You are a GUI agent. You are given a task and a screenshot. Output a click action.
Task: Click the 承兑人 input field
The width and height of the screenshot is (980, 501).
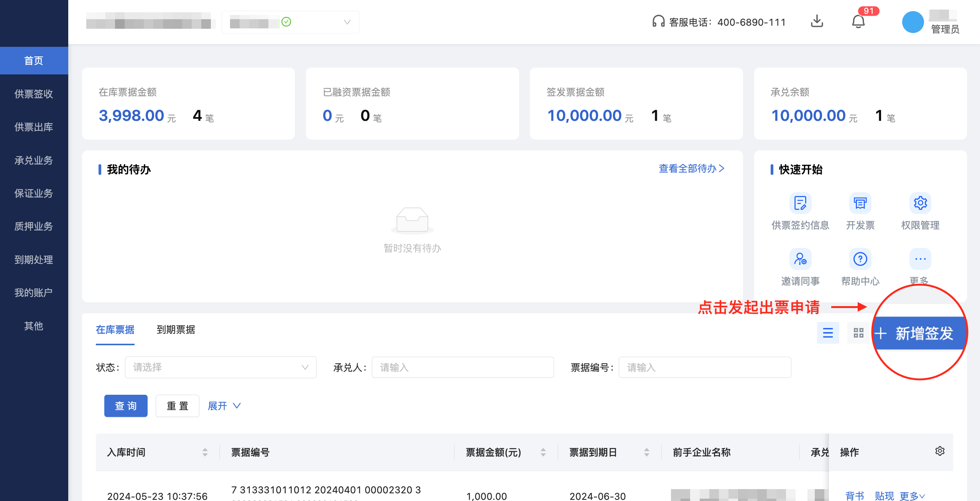[x=462, y=367]
